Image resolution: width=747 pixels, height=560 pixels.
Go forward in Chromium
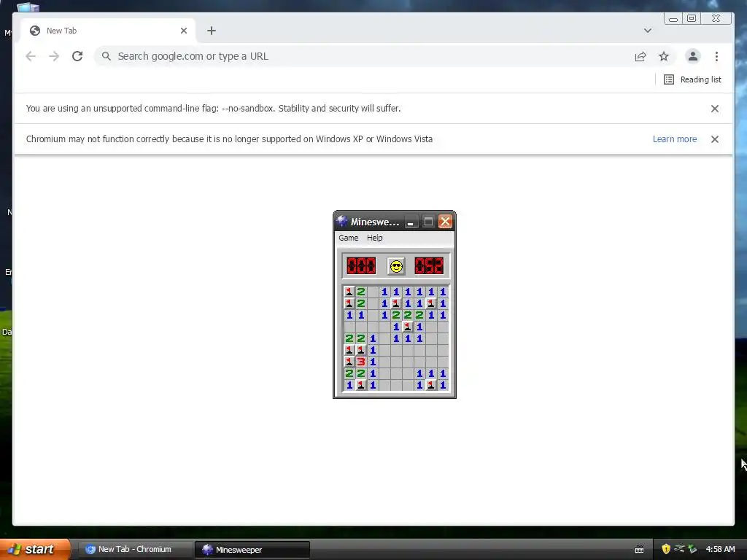tap(54, 56)
